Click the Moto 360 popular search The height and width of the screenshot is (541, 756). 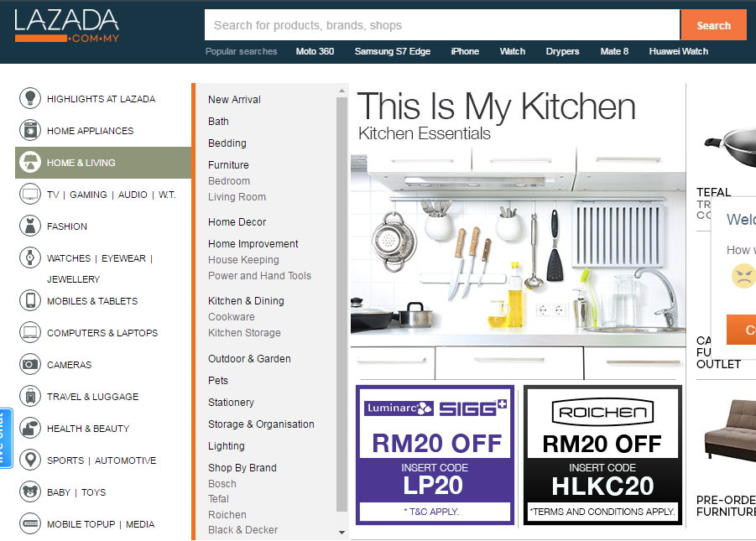pyautogui.click(x=315, y=51)
